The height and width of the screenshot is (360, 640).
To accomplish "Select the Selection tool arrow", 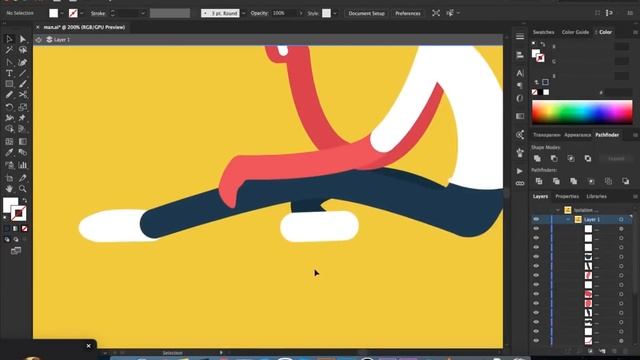I will tap(9, 39).
